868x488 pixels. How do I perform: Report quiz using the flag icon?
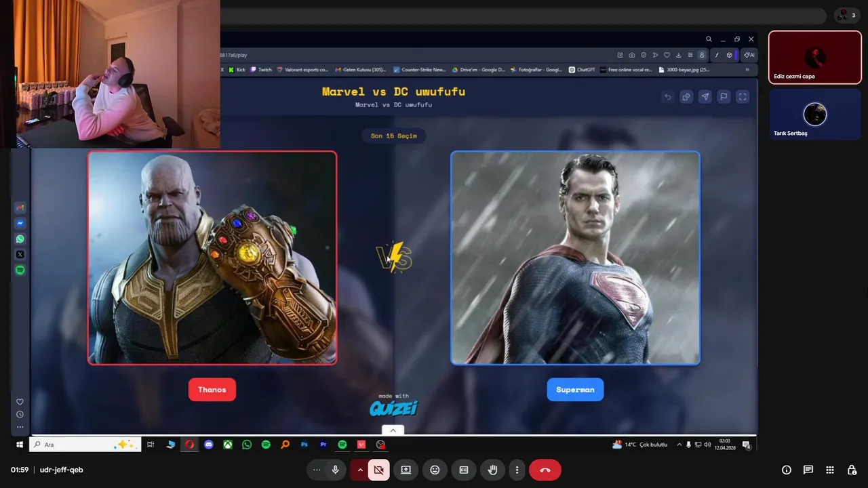click(x=724, y=97)
